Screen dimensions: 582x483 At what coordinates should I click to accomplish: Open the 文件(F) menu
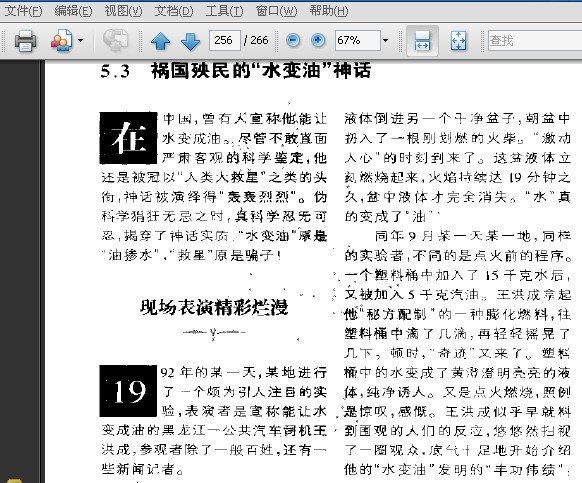23,11
